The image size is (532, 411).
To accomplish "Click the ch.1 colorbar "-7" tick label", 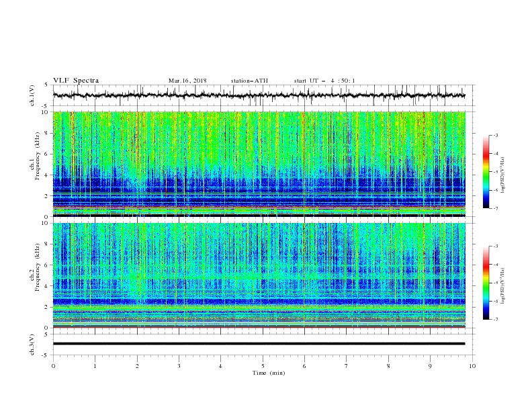I will pos(496,208).
